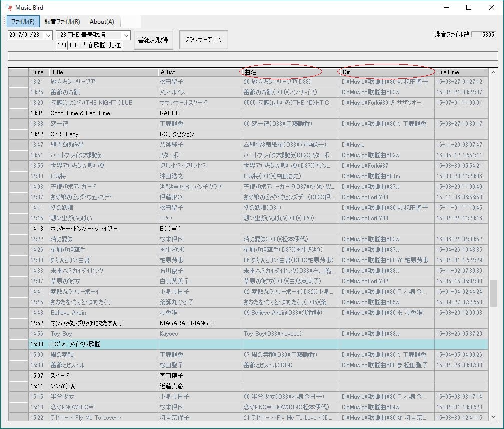This screenshot has height=429, width=504.
Task: Click the scrollbar down arrow
Action: click(493, 417)
